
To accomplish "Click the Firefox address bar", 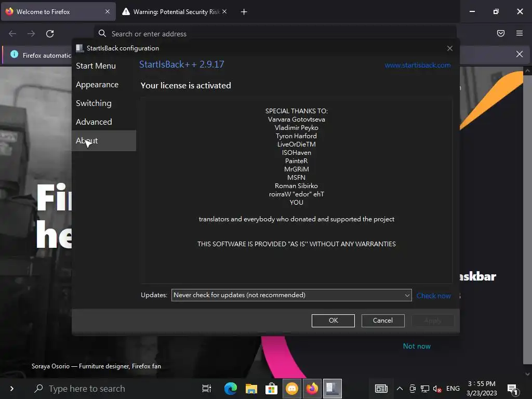I will coord(275,34).
